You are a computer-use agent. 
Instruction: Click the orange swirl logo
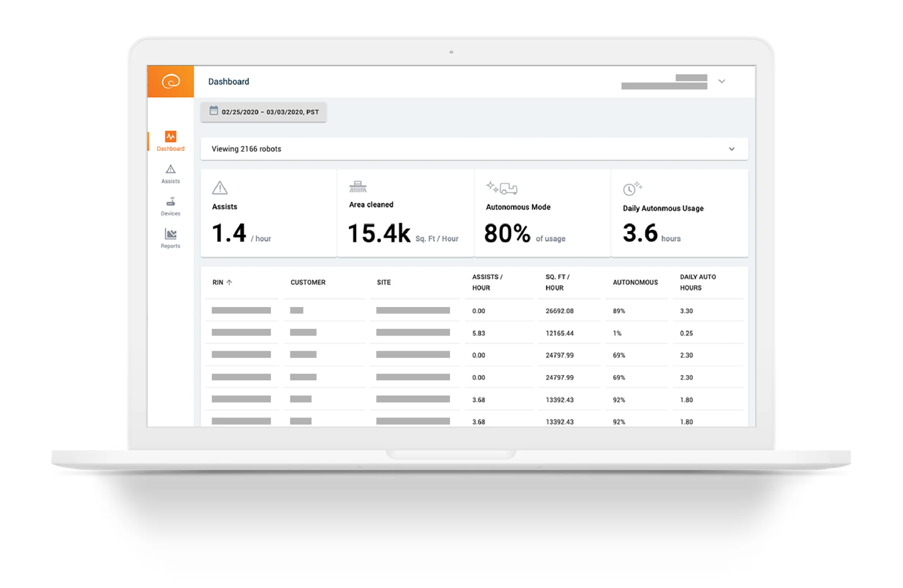[x=171, y=81]
